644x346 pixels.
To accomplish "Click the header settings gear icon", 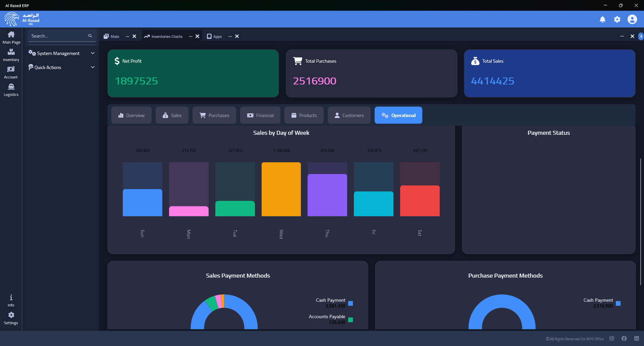I will pyautogui.click(x=617, y=19).
